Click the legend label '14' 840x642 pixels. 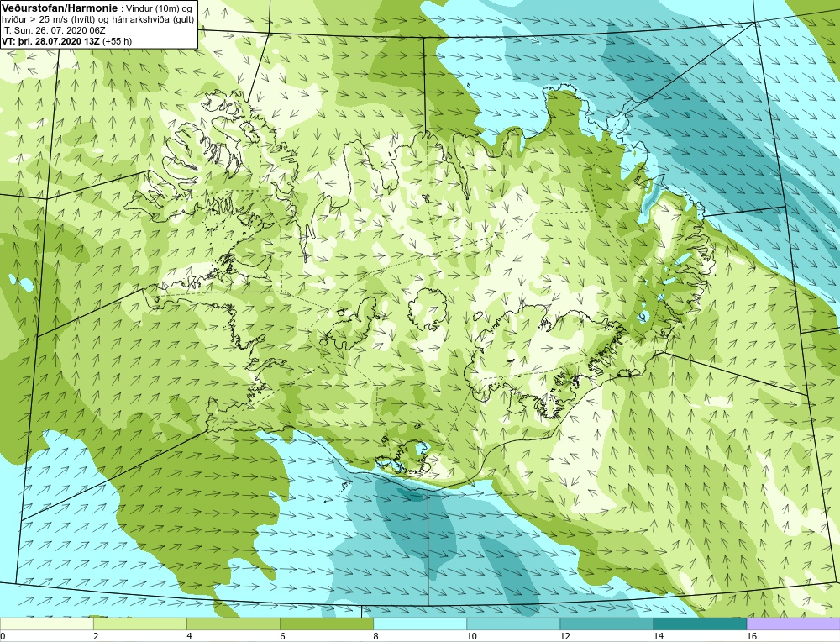658,636
